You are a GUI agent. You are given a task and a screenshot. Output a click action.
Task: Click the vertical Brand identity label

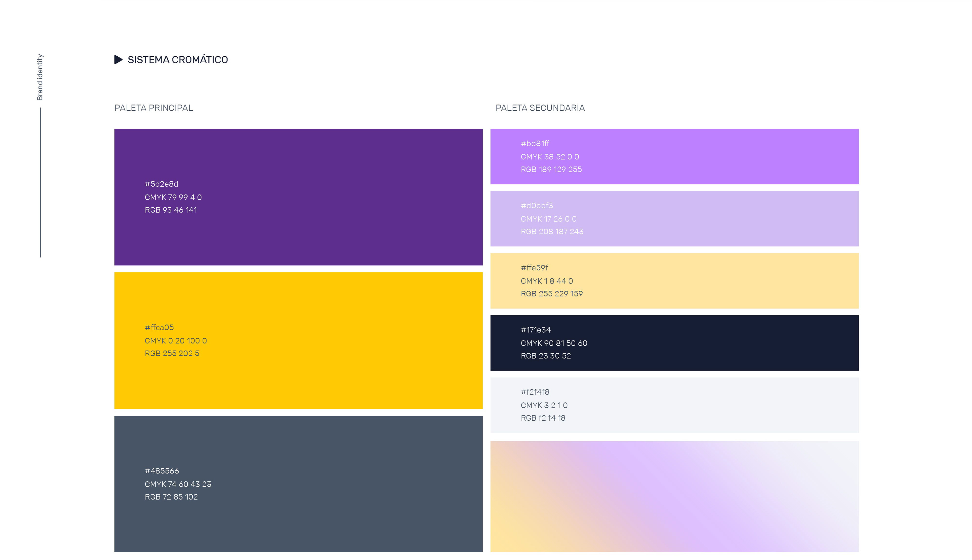[x=40, y=77]
